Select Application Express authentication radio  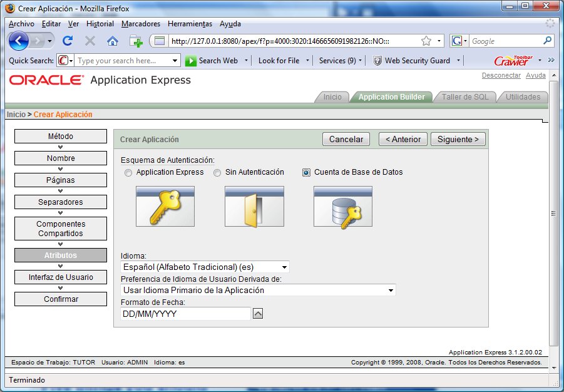[x=128, y=173]
